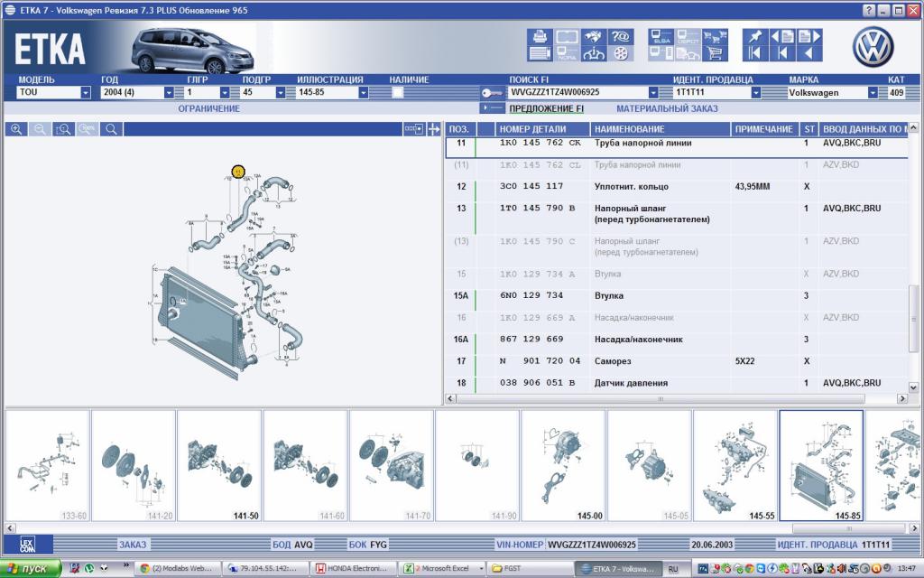This screenshot has width=924, height=578.
Task: Open the пуск Start button
Action: point(30,569)
